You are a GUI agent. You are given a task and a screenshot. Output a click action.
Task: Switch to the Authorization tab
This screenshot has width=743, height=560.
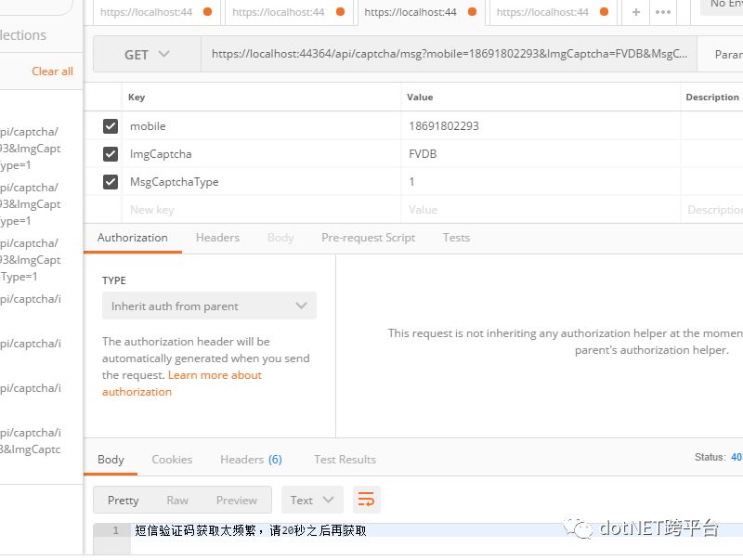(133, 238)
